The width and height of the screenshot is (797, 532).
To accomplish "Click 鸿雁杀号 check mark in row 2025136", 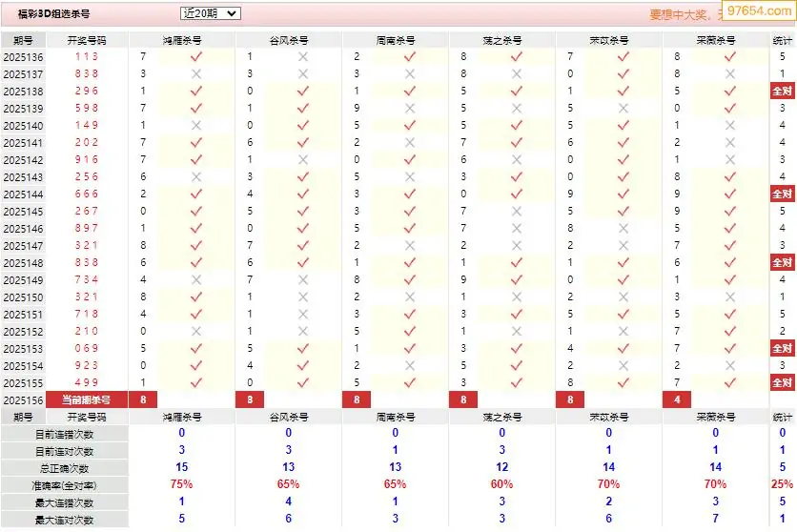I will pos(196,57).
